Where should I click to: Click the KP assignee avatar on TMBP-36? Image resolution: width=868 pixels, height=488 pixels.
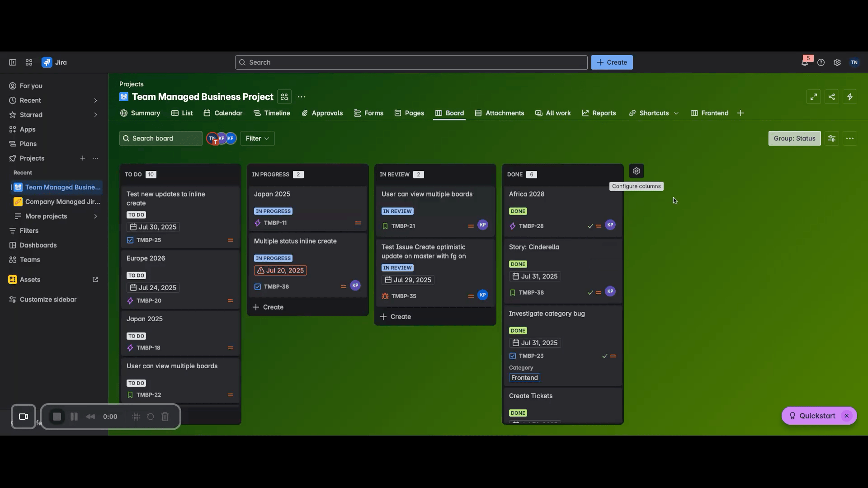pyautogui.click(x=355, y=286)
